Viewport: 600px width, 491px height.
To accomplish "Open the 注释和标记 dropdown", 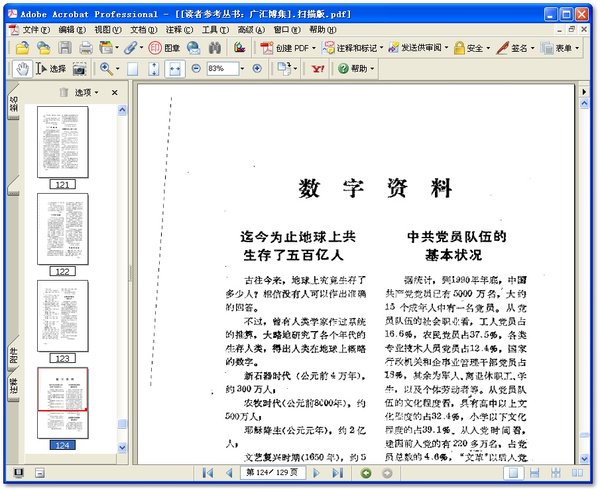I will click(352, 48).
